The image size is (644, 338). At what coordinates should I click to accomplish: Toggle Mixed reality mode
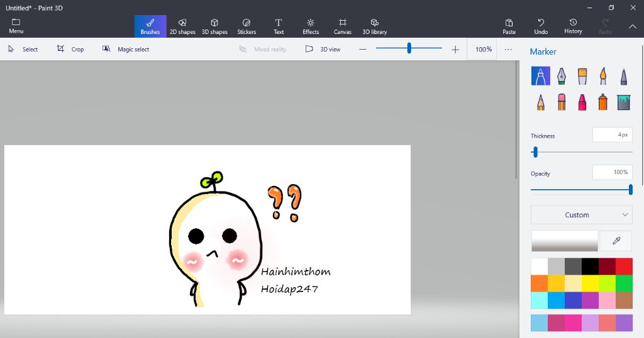(263, 49)
